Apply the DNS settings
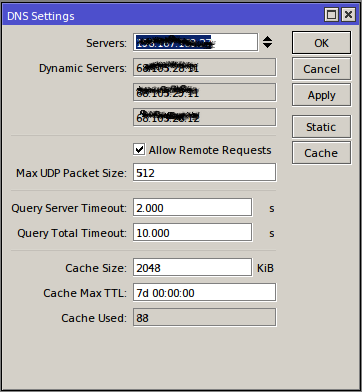 (x=321, y=95)
